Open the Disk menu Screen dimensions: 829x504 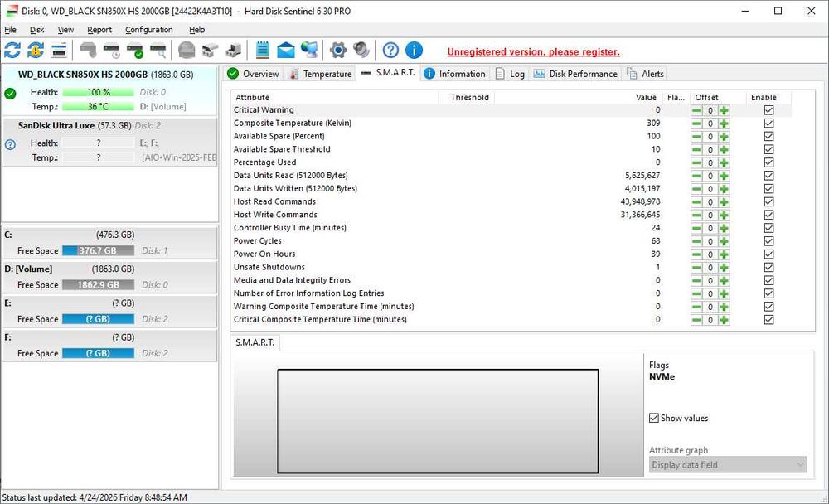36,30
